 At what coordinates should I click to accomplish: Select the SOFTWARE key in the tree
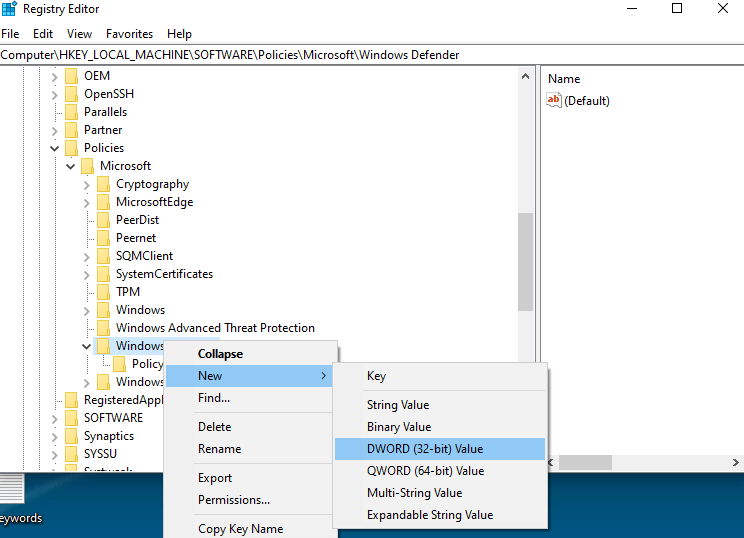[x=113, y=418]
